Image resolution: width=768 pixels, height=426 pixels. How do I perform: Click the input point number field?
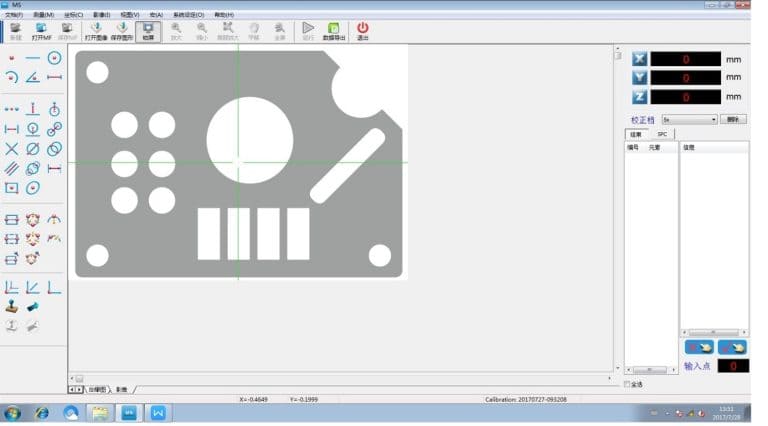pyautogui.click(x=732, y=367)
